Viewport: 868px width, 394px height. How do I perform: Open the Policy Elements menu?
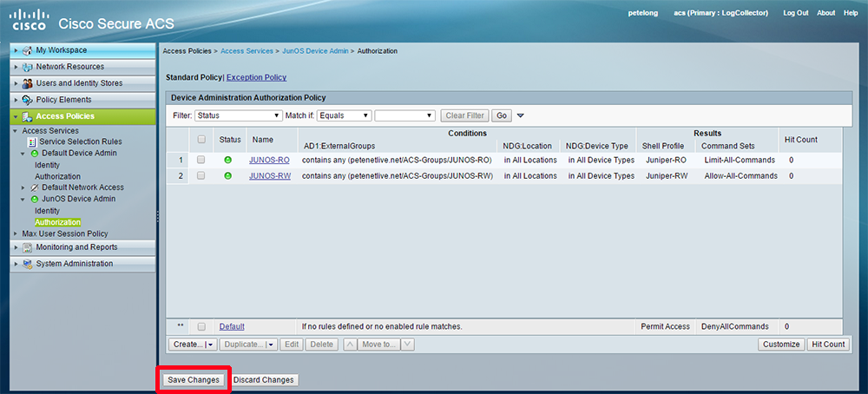pos(83,100)
